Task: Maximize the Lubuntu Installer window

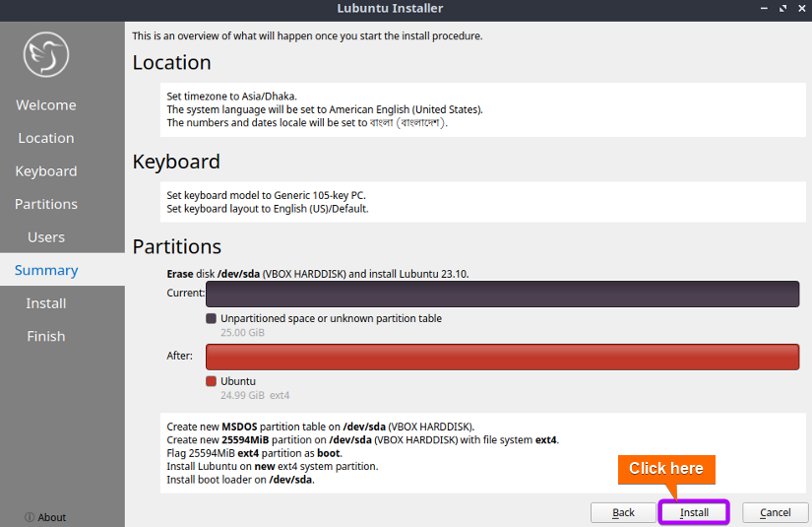Action: point(783,8)
